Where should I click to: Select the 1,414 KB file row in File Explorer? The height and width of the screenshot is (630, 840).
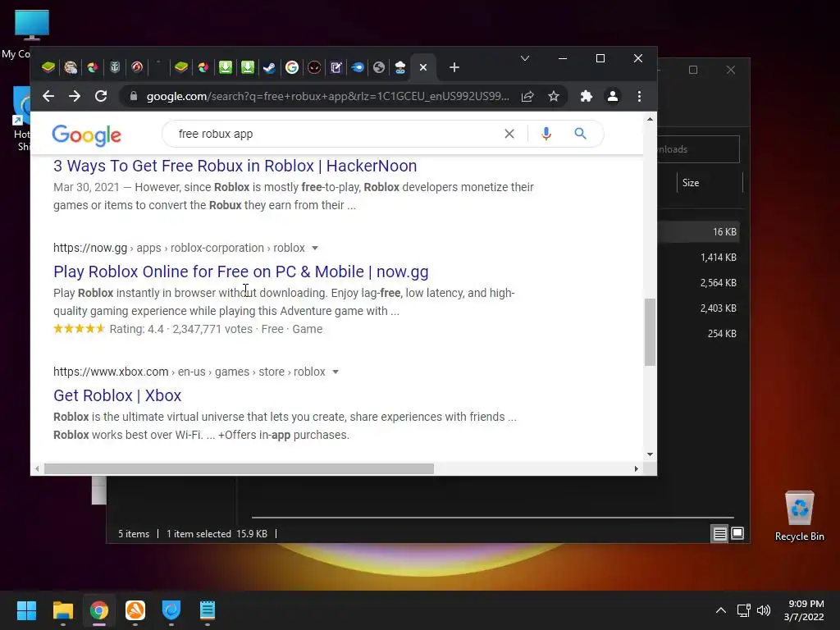699,257
